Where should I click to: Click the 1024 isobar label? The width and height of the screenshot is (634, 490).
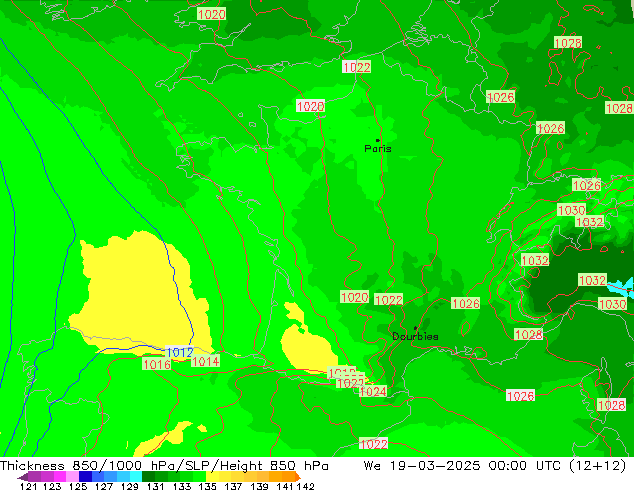pos(372,392)
